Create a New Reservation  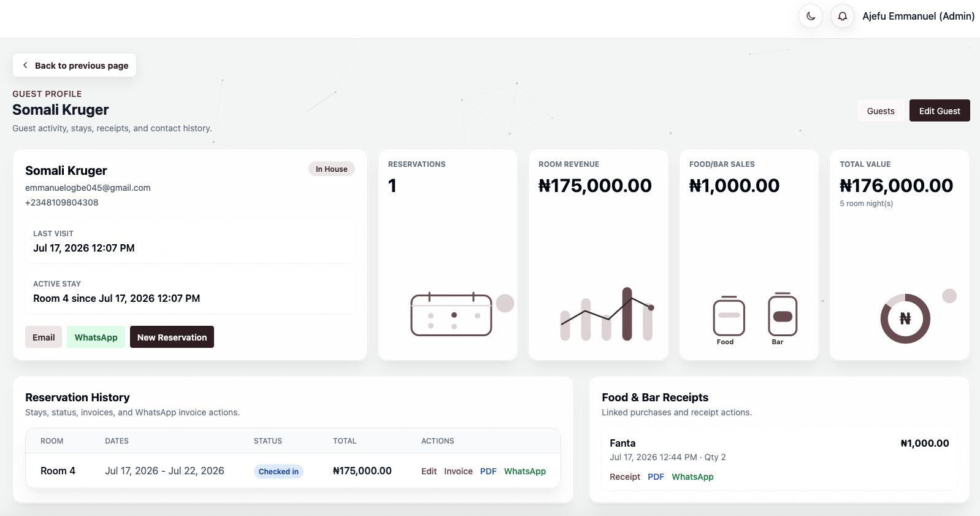tap(172, 337)
